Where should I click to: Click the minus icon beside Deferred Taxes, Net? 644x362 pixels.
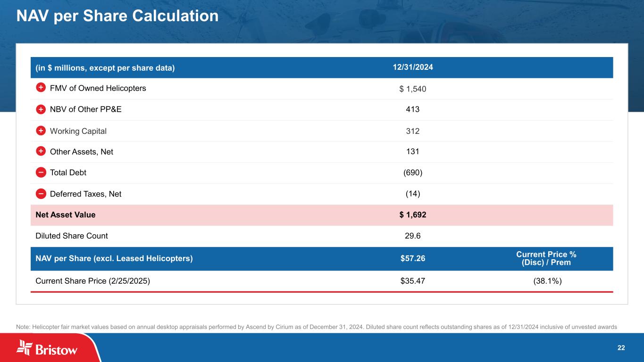coord(41,194)
